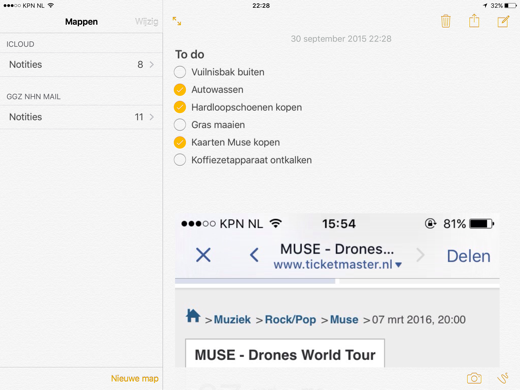Follow the Rock/Pop breadcrumb link
The width and height of the screenshot is (520, 390).
click(x=290, y=320)
